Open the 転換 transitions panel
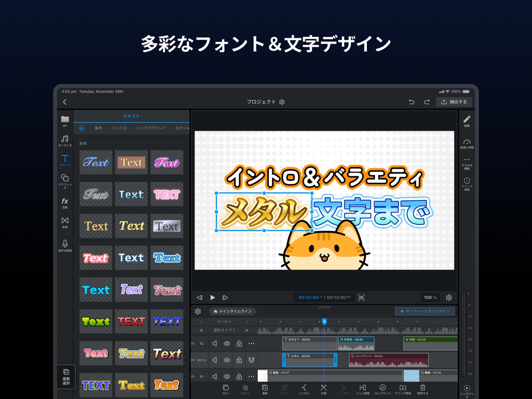 tap(65, 222)
